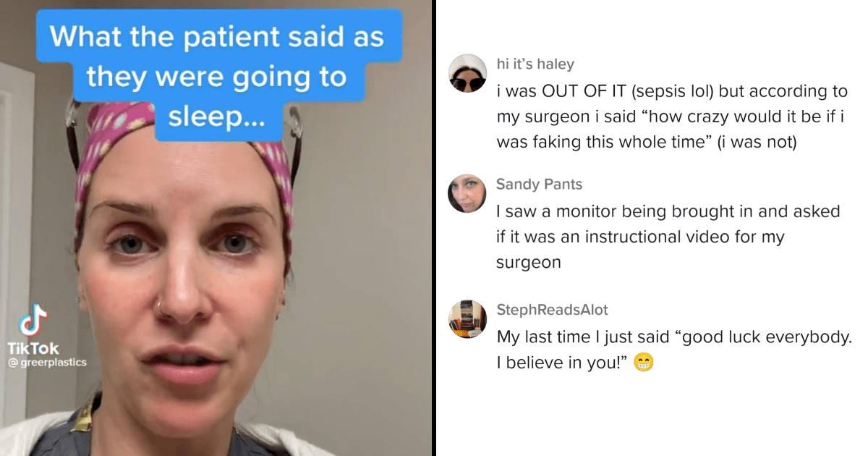Select the sepsis comment text
868x456 pixels.
click(672, 117)
